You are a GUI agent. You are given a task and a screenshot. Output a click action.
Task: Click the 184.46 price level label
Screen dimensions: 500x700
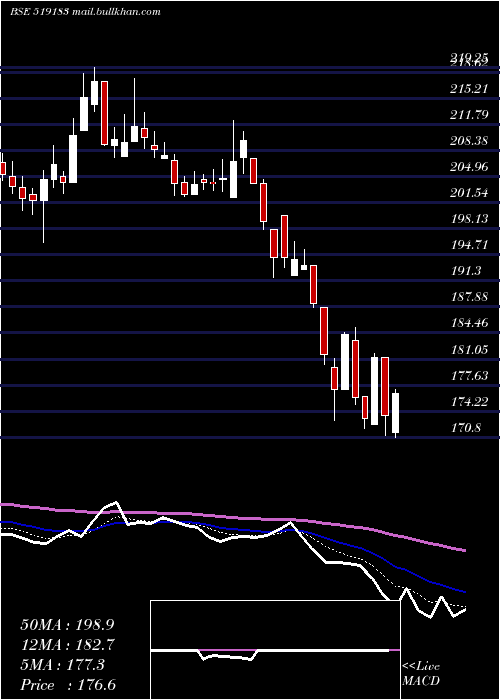(x=468, y=323)
